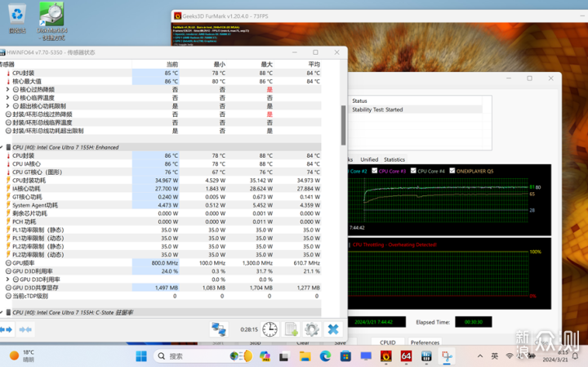Open the weather widget showing 18°C

click(22, 356)
